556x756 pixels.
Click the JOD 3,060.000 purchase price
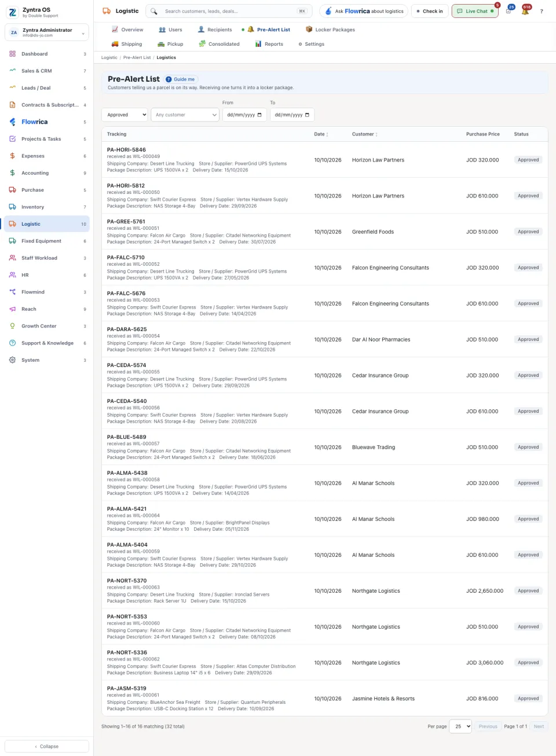click(x=485, y=663)
